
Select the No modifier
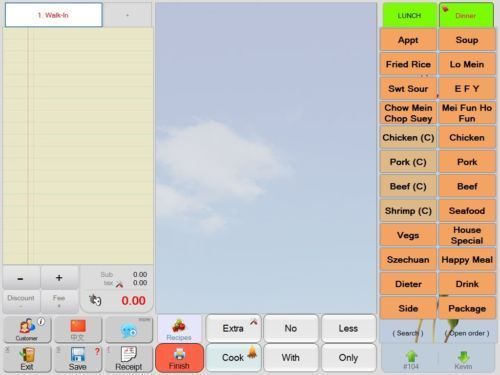pos(291,329)
